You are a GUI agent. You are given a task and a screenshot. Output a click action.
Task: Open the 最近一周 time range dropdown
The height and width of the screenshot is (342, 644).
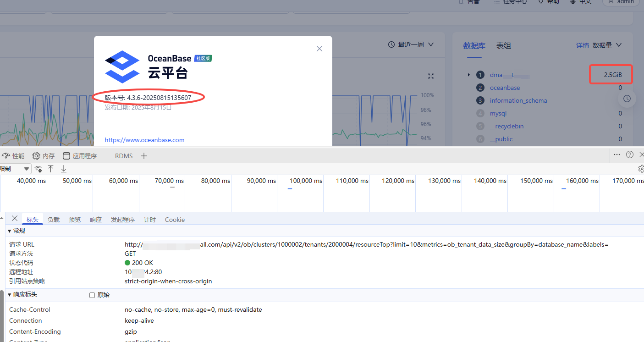pos(411,44)
